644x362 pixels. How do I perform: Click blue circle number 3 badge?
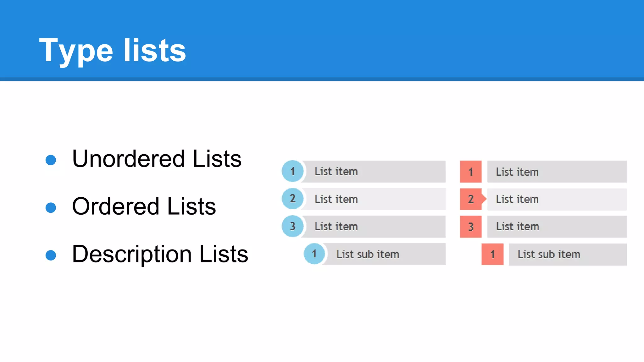pyautogui.click(x=292, y=226)
